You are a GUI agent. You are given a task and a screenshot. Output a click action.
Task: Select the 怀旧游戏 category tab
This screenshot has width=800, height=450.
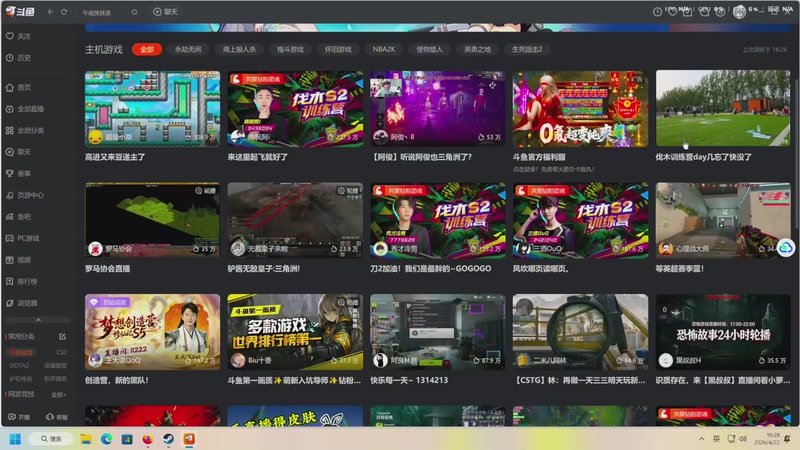[x=338, y=49]
